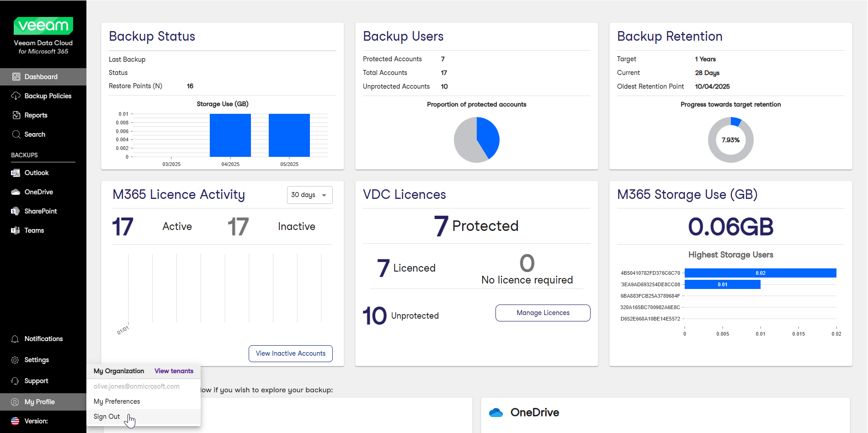Open SharePoint backups icon

click(16, 211)
